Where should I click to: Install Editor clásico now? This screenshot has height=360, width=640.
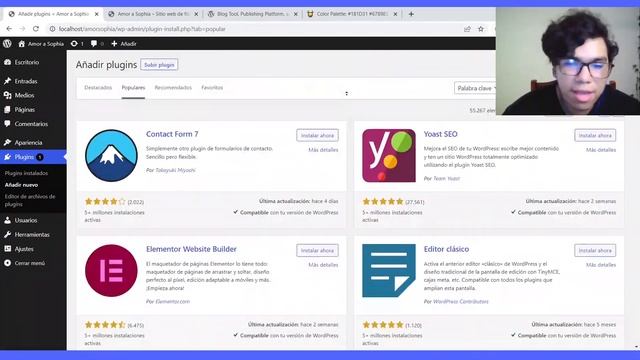pos(595,251)
